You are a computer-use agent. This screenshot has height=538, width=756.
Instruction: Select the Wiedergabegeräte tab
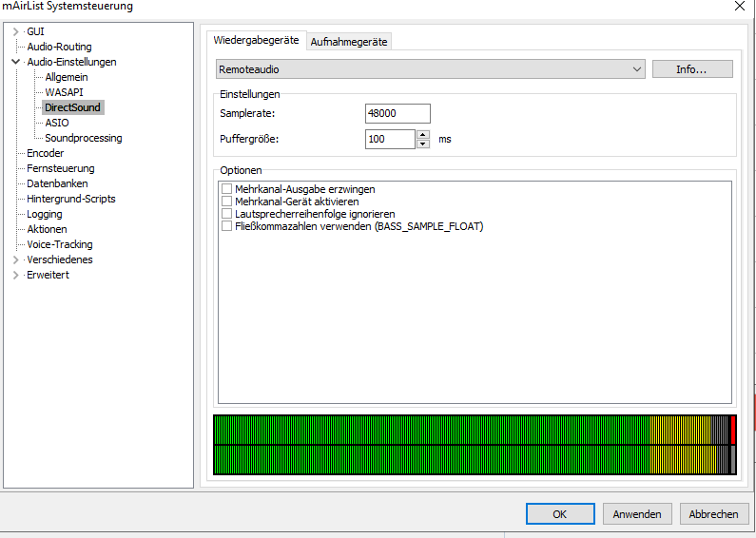pos(257,41)
